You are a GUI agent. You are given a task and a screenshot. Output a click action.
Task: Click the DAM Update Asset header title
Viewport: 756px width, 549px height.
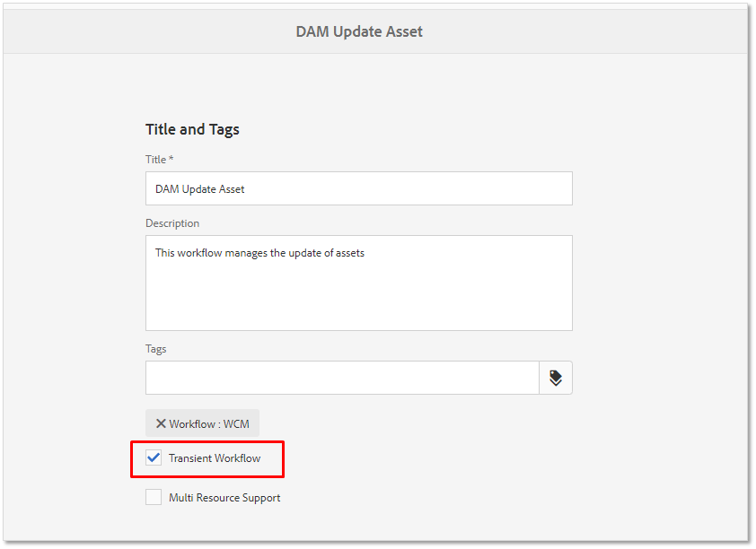pos(359,31)
